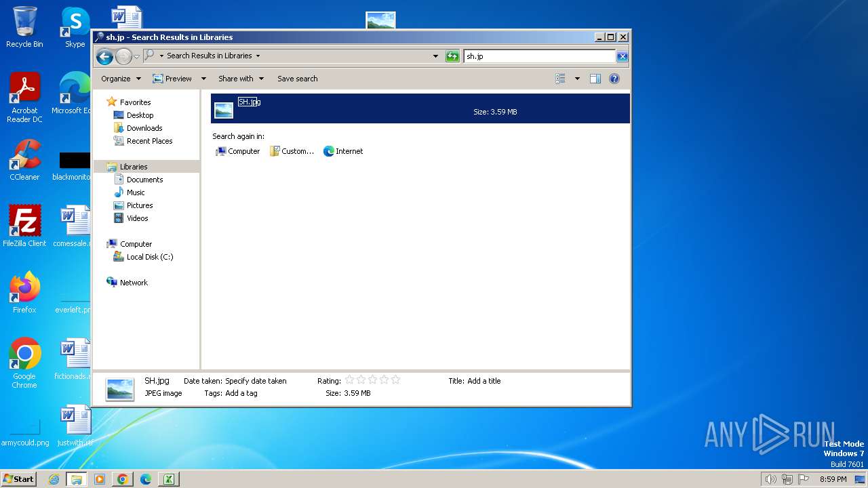Set rating to three stars
This screenshot has width=868, height=488.
tap(373, 380)
